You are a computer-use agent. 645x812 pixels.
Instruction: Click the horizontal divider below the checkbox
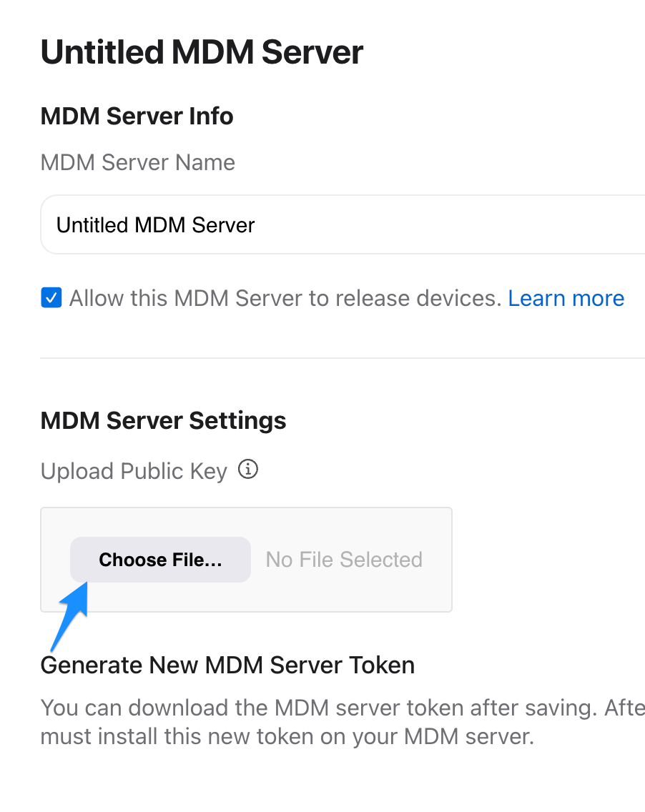coord(343,358)
